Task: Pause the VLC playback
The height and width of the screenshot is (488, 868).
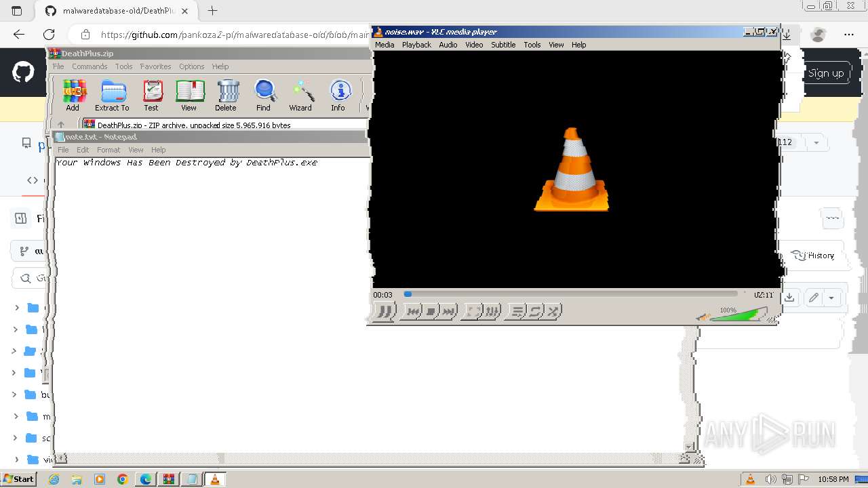Action: pyautogui.click(x=384, y=311)
